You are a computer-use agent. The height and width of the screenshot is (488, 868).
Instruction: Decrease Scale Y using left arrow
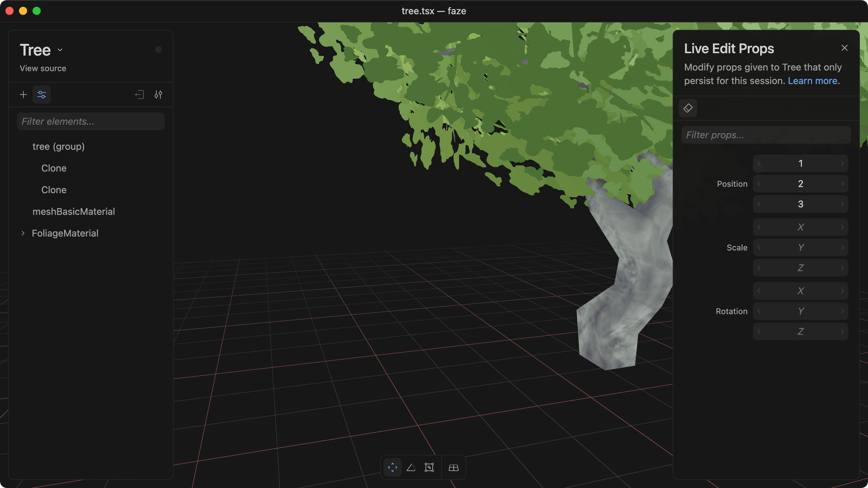pyautogui.click(x=759, y=247)
